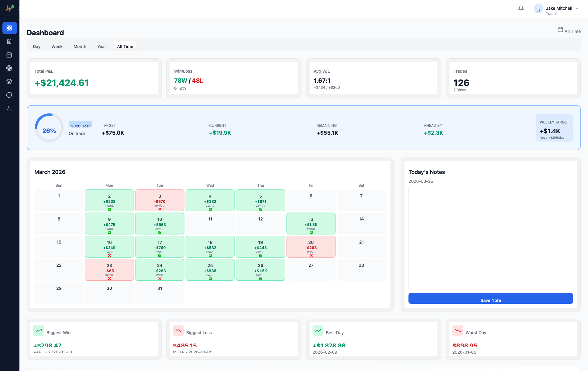Expand the 2026 Goal badge details

(80, 126)
